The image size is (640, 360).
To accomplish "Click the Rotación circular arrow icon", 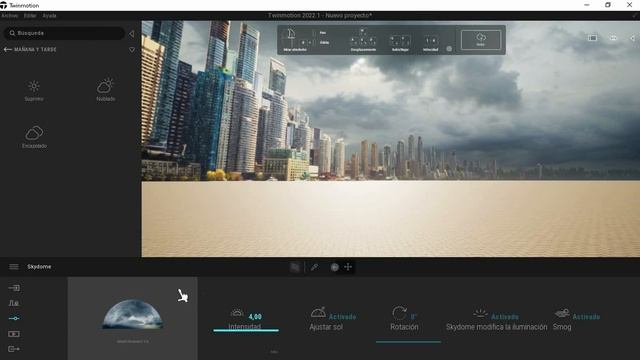I will pyautogui.click(x=399, y=313).
